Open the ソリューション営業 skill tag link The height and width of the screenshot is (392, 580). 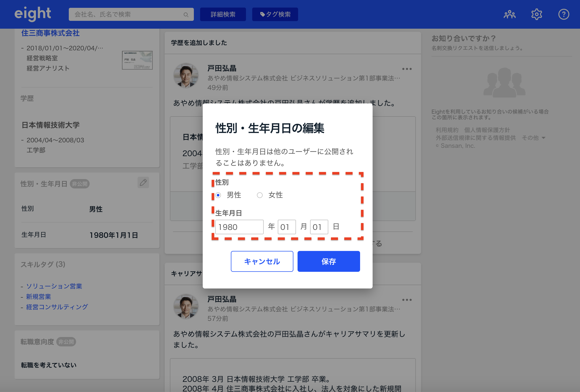pyautogui.click(x=54, y=286)
